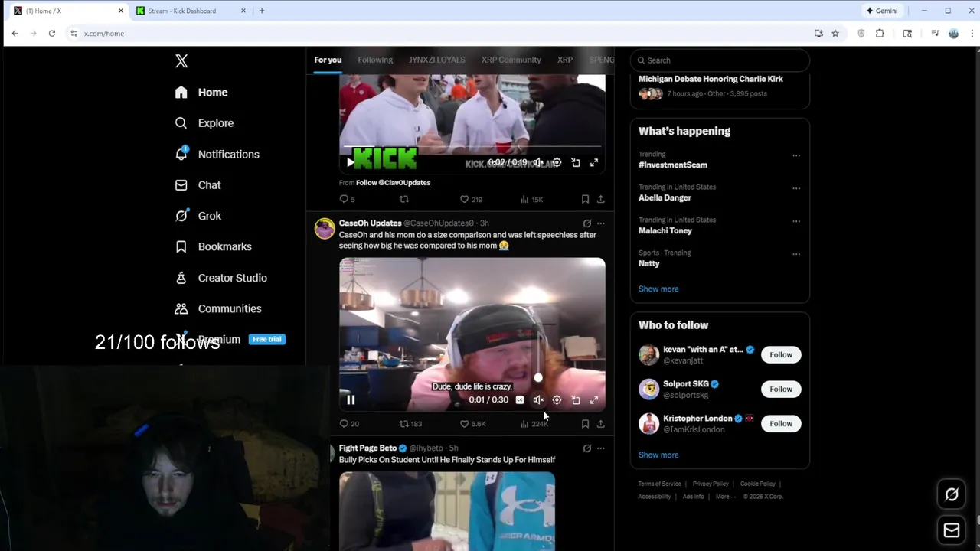
Task: Repost the CaseOh post with 183 reposts
Action: pos(410,424)
